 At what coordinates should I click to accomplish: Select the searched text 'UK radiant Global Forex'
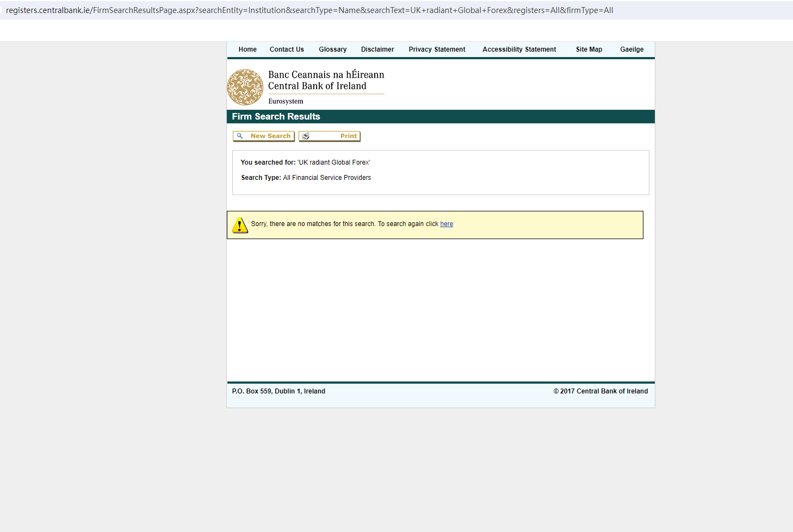(x=334, y=162)
